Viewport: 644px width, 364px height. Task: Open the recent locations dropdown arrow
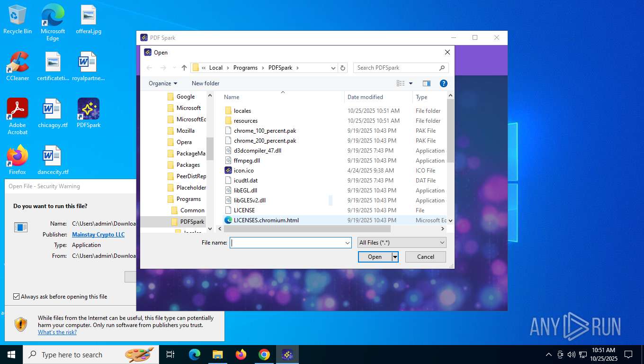[x=174, y=68]
